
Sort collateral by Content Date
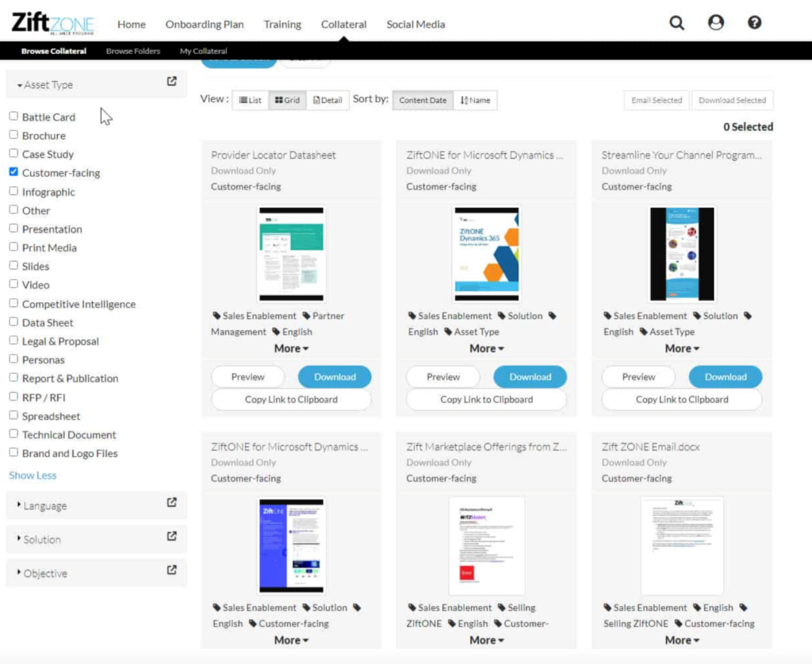(x=423, y=101)
